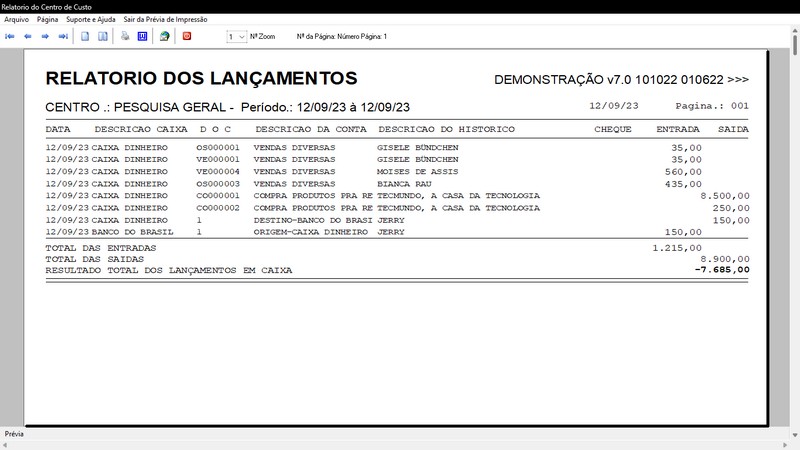
Task: Click vertical scrollbar up arrow
Action: 795,31
